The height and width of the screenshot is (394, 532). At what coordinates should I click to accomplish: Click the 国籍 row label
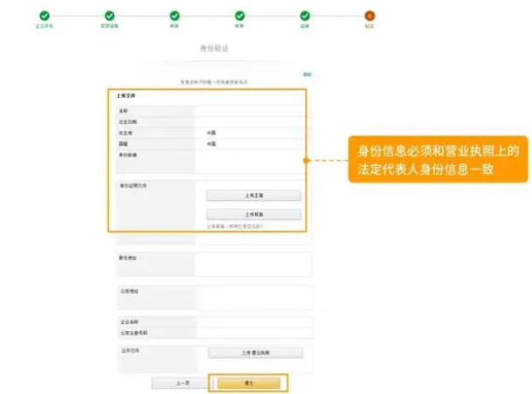point(123,144)
